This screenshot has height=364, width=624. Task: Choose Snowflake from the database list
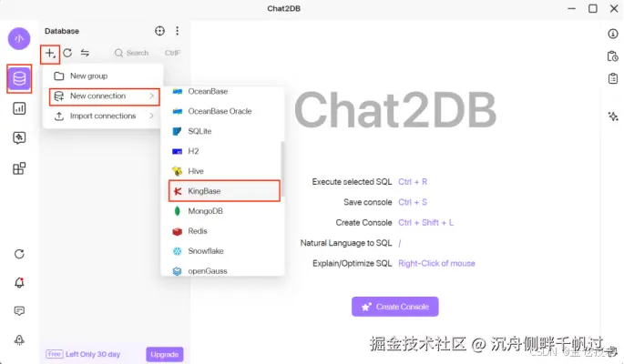click(224, 251)
